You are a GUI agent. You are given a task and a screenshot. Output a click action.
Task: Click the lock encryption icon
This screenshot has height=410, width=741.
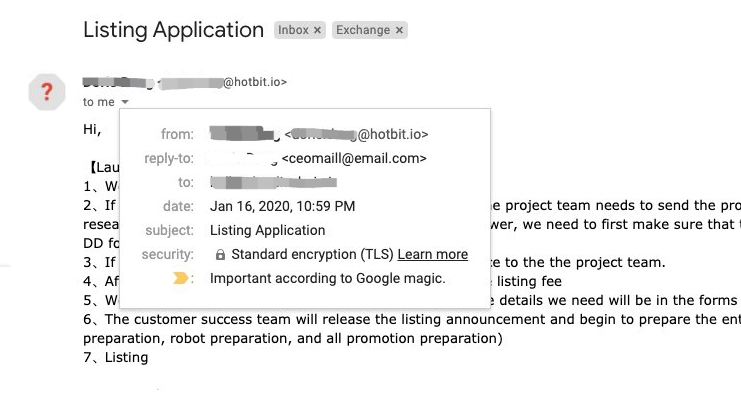click(220, 255)
